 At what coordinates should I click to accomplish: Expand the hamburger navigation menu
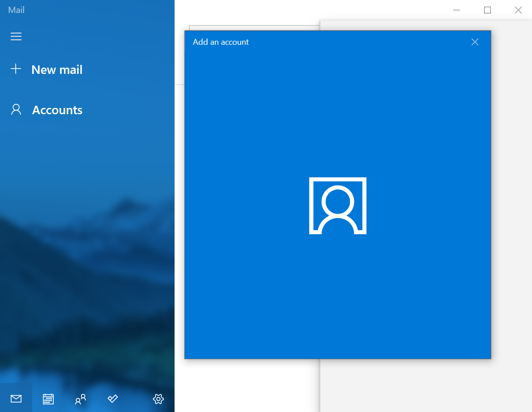point(16,37)
